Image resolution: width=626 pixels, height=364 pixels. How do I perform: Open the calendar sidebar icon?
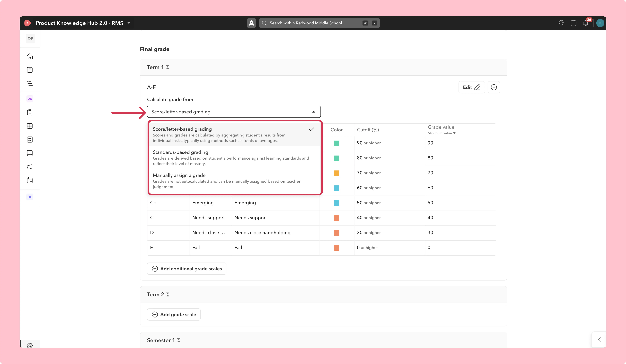30,180
